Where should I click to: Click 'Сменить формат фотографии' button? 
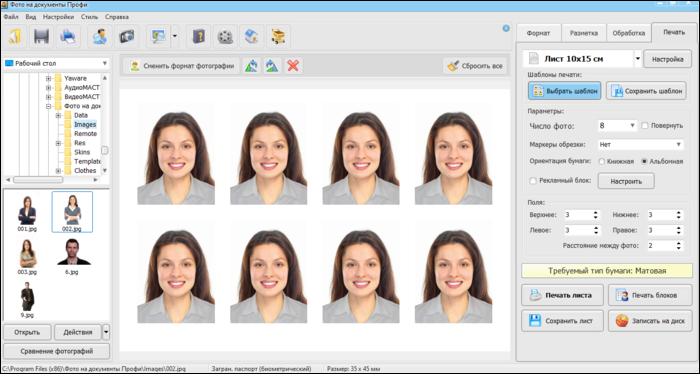[181, 66]
